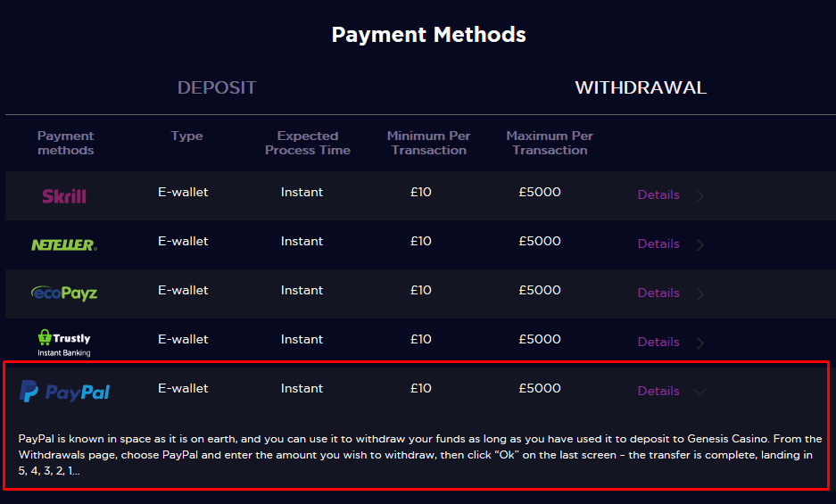The width and height of the screenshot is (836, 504).
Task: Click the Skrill logo
Action: 64,195
